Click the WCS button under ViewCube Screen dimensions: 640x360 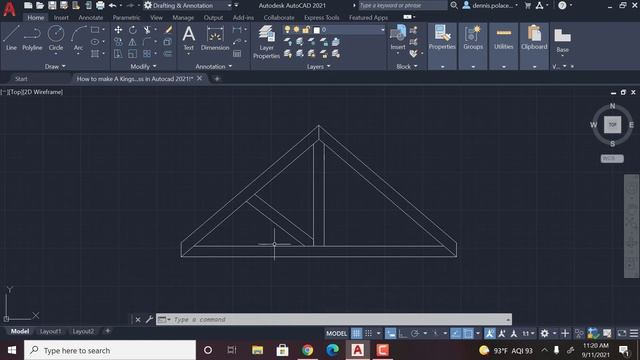(612, 158)
